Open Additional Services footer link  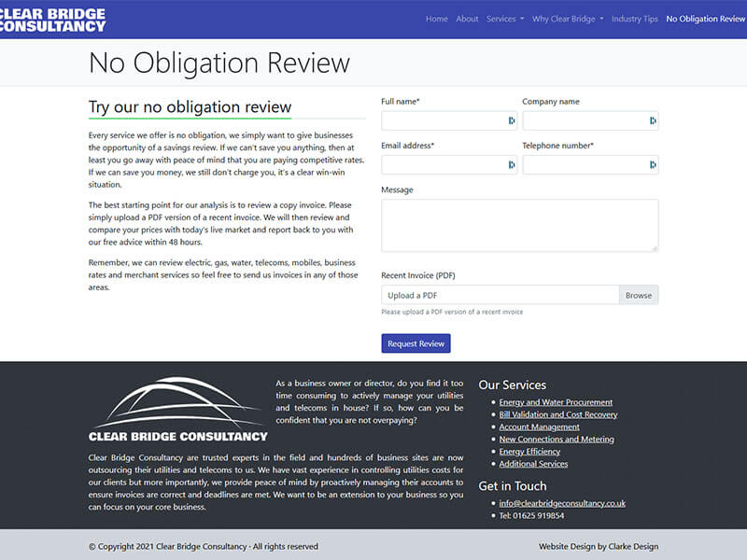533,464
